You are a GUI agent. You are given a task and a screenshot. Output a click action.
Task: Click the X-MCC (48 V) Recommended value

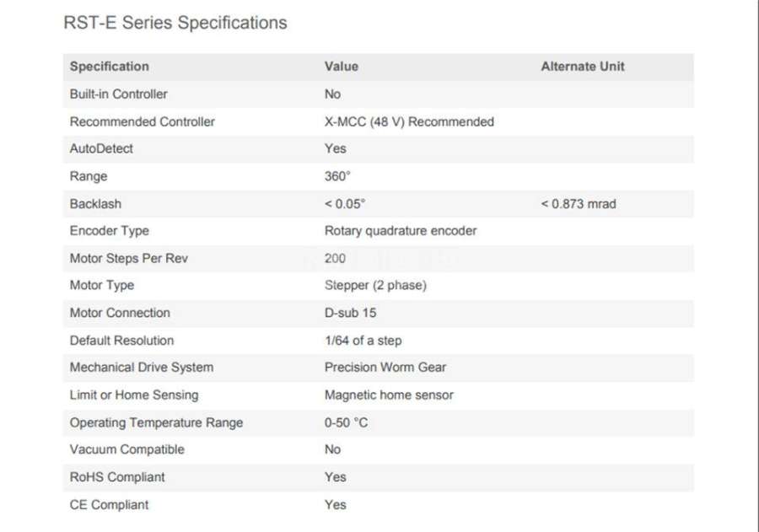pos(409,121)
